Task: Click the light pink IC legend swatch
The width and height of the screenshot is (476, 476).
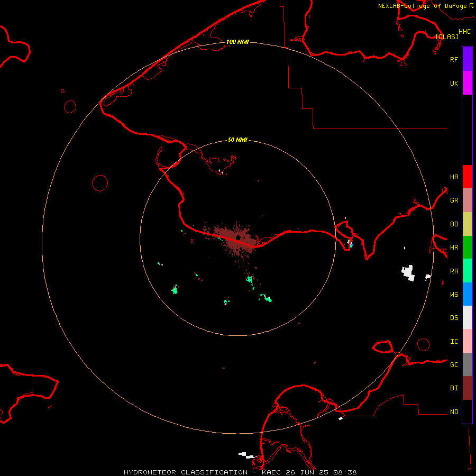Action: [467, 341]
